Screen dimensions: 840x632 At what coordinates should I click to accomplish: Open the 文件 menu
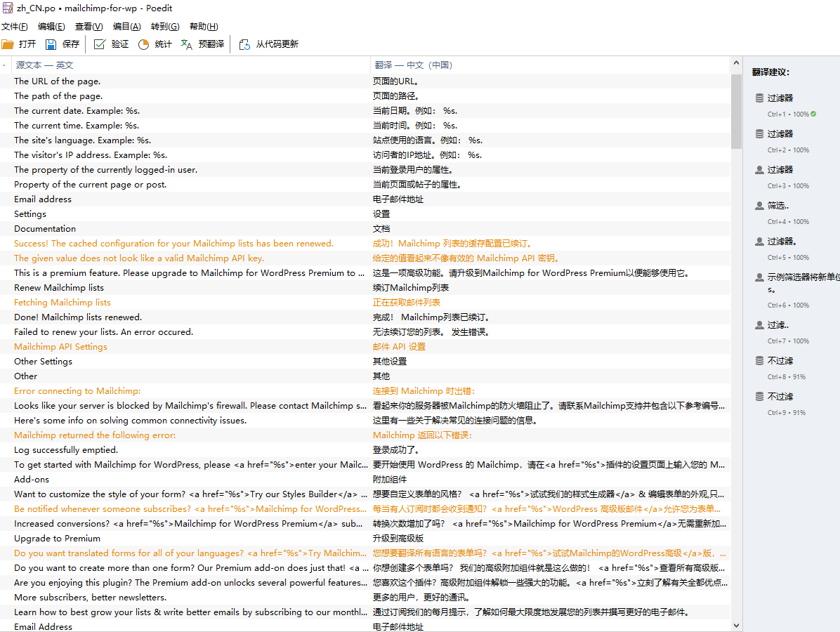coord(15,26)
